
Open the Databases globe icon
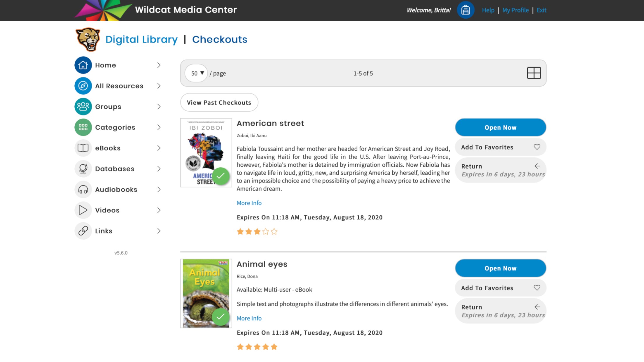pos(83,169)
